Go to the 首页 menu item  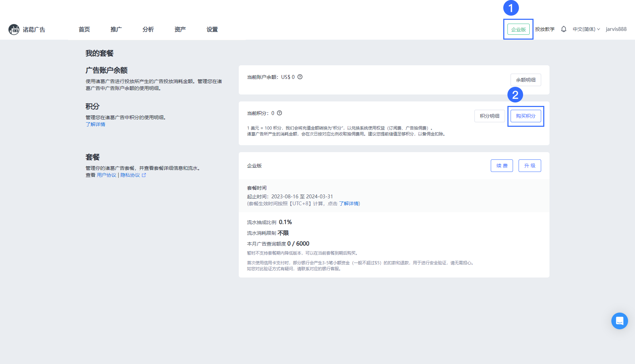coord(84,29)
